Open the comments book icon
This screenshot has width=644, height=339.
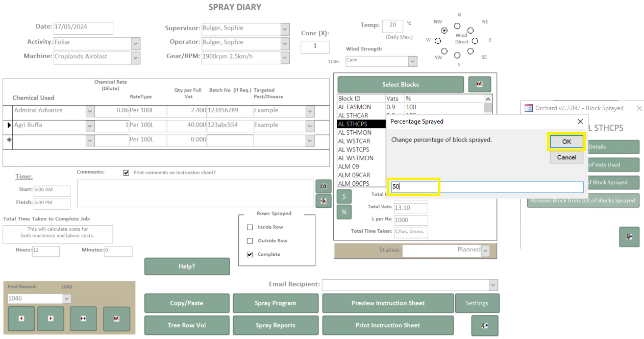click(324, 186)
